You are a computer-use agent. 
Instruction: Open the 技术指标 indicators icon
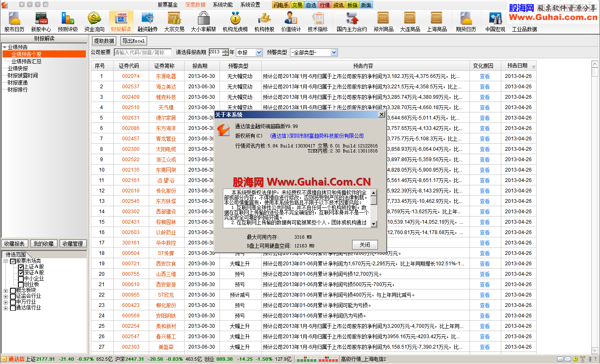pyautogui.click(x=317, y=22)
